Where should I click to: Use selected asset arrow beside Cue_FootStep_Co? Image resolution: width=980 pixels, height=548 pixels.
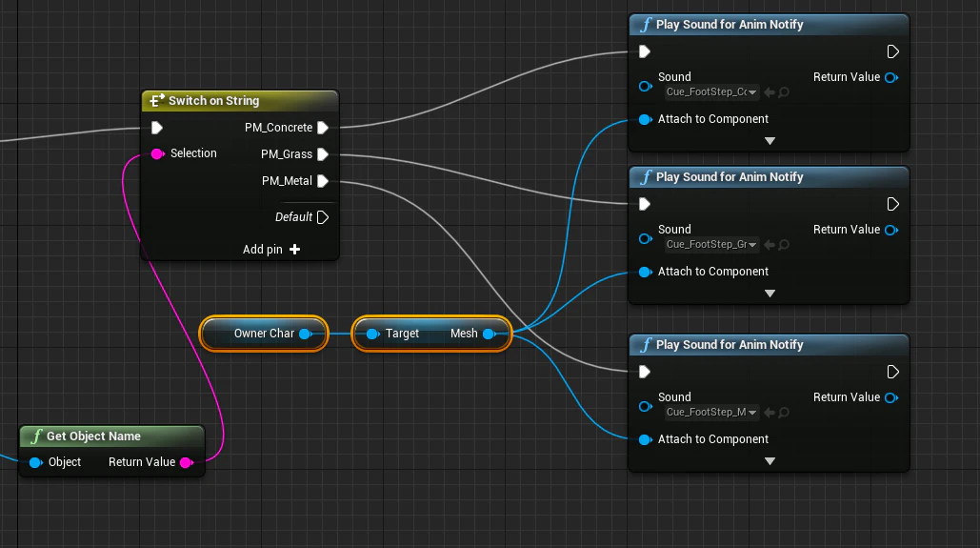coord(770,91)
